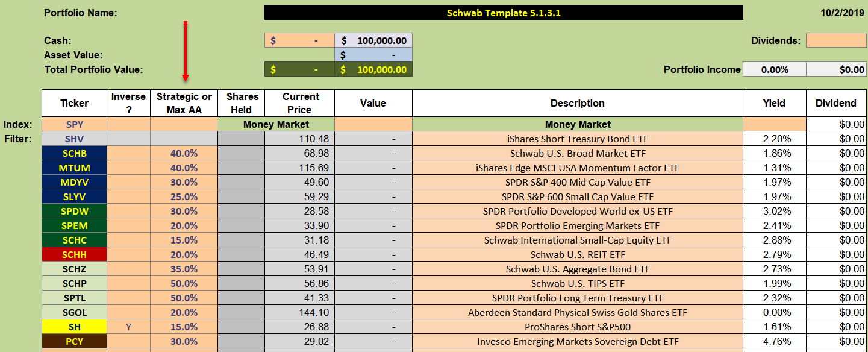The height and width of the screenshot is (352, 868).
Task: Click MDYV's 30.0% allocation cell
Action: [184, 182]
